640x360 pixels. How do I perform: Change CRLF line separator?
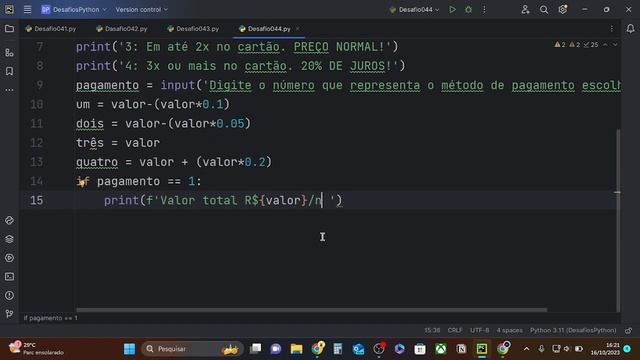(x=455, y=330)
